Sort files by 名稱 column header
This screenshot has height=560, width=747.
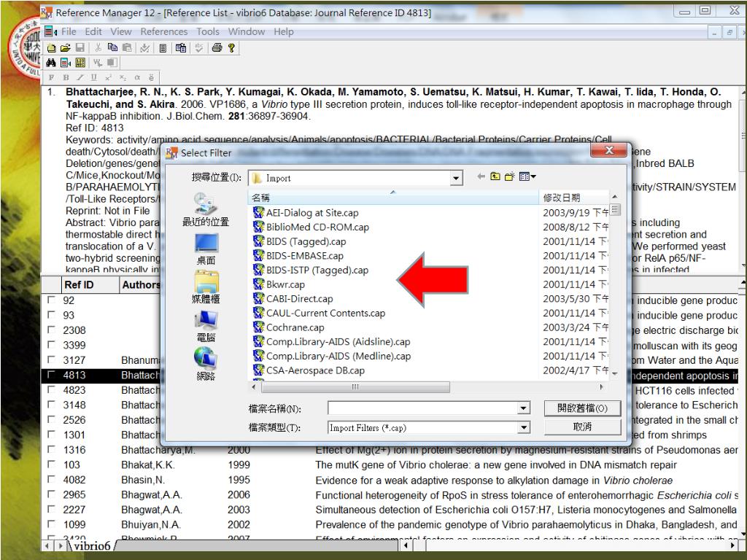coord(393,198)
